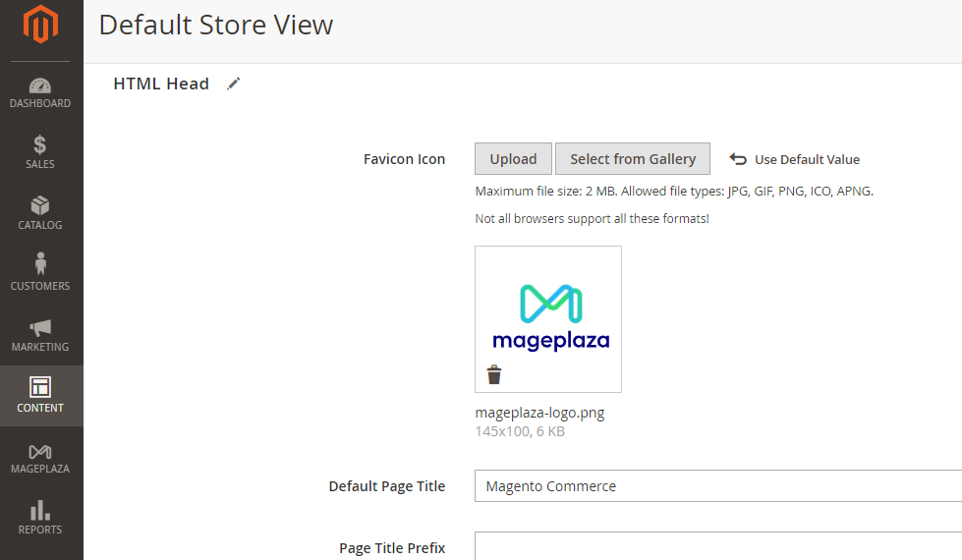Click the mageplaza-logo.png file name

pos(539,413)
